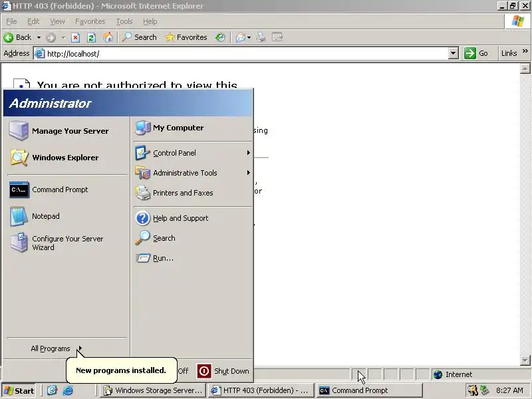Image resolution: width=532 pixels, height=399 pixels.
Task: Launch Command Prompt from Start menu
Action: tap(66, 190)
